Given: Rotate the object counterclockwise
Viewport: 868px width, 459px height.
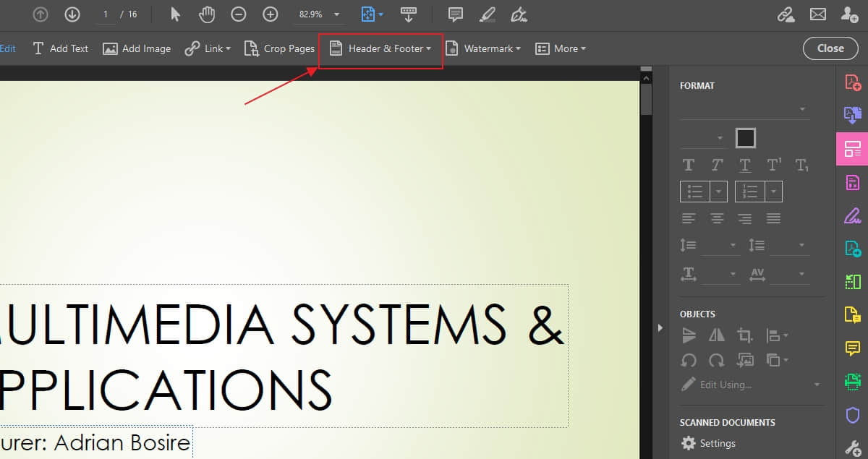Looking at the screenshot, I should click(689, 359).
